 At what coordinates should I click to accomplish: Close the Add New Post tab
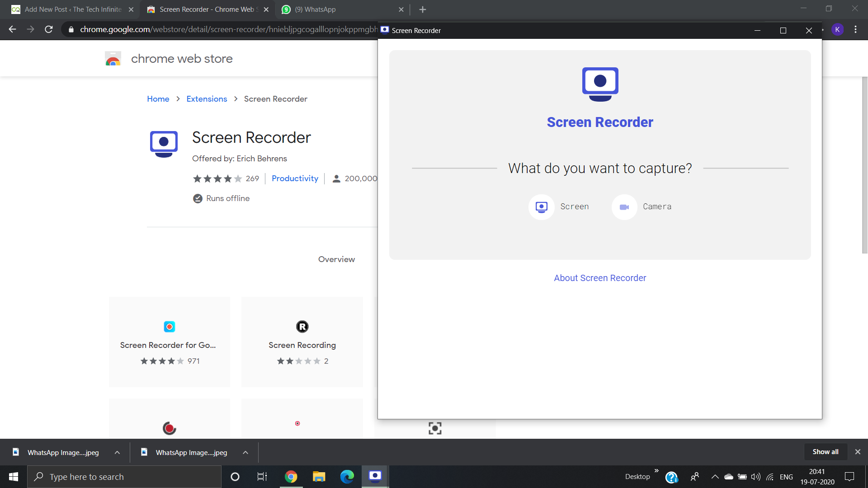tap(131, 9)
